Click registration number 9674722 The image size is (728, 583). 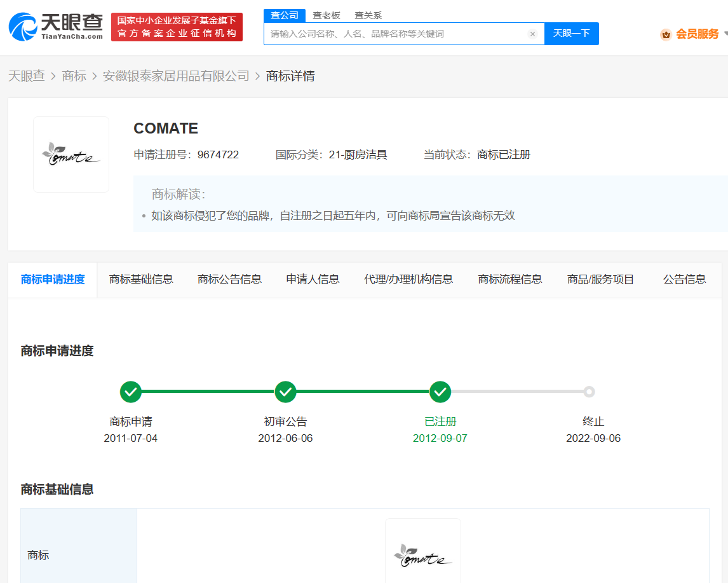(x=219, y=154)
